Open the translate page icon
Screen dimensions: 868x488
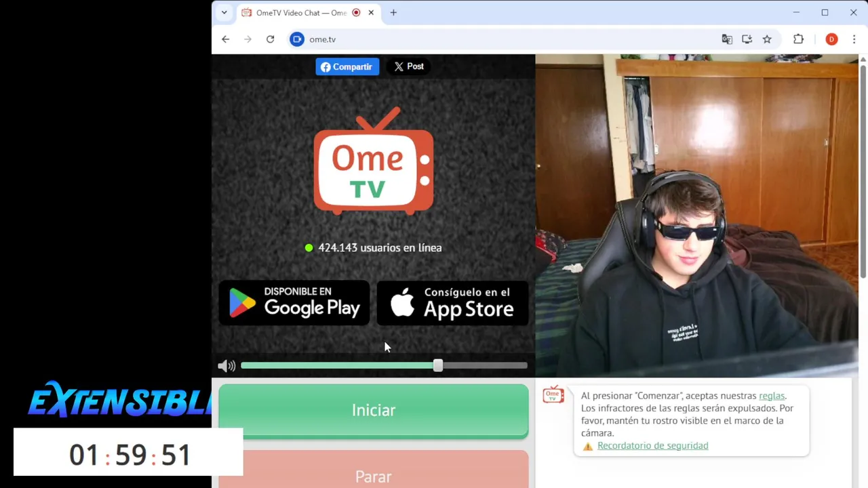tap(727, 39)
